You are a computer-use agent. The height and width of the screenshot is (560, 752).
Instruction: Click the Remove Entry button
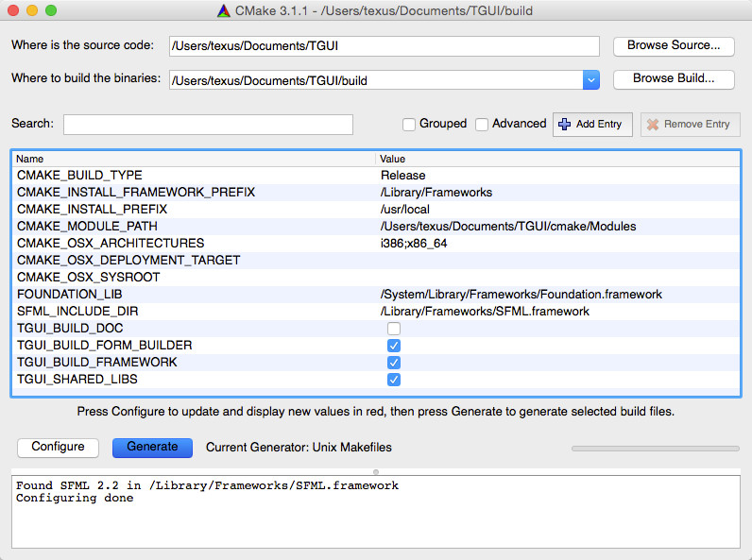[x=691, y=124]
